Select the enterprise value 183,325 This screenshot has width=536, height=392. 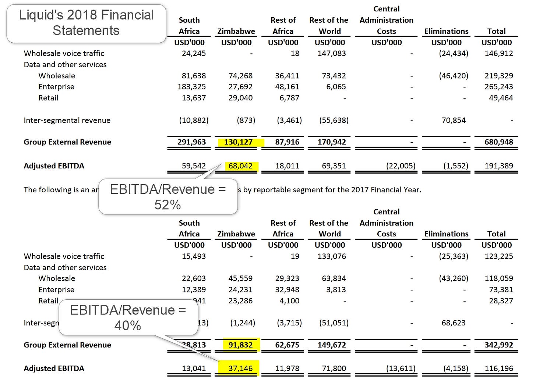tap(191, 87)
